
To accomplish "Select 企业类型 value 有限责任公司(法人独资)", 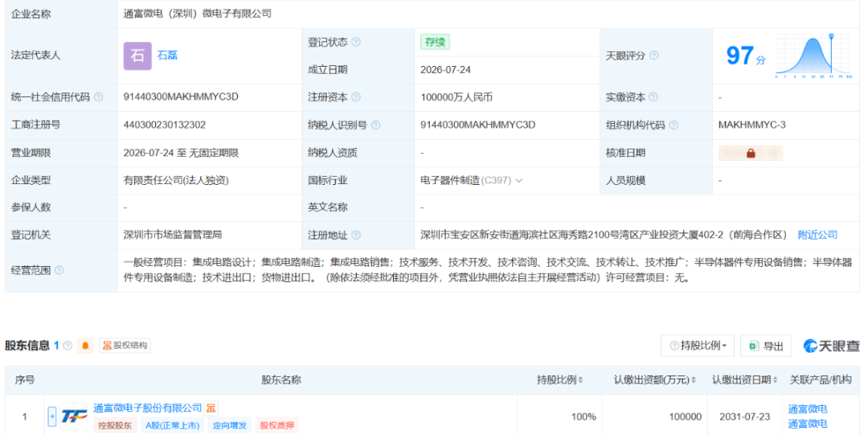I will 176,181.
